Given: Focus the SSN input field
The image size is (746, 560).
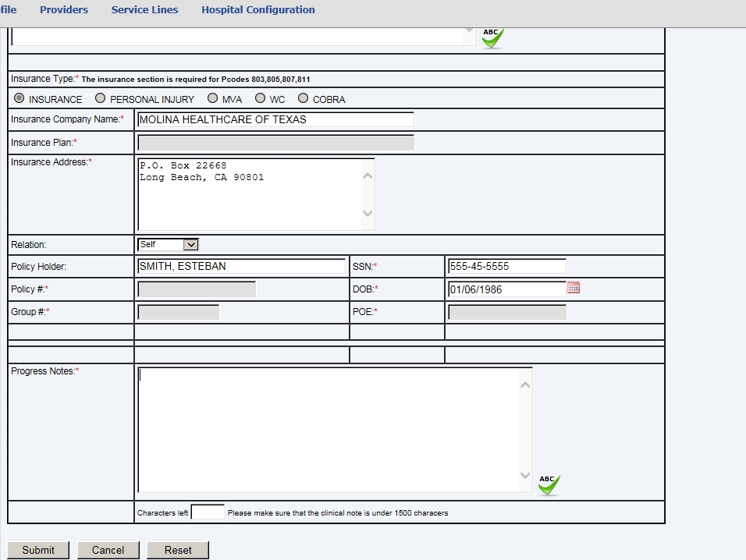Looking at the screenshot, I should coord(506,266).
